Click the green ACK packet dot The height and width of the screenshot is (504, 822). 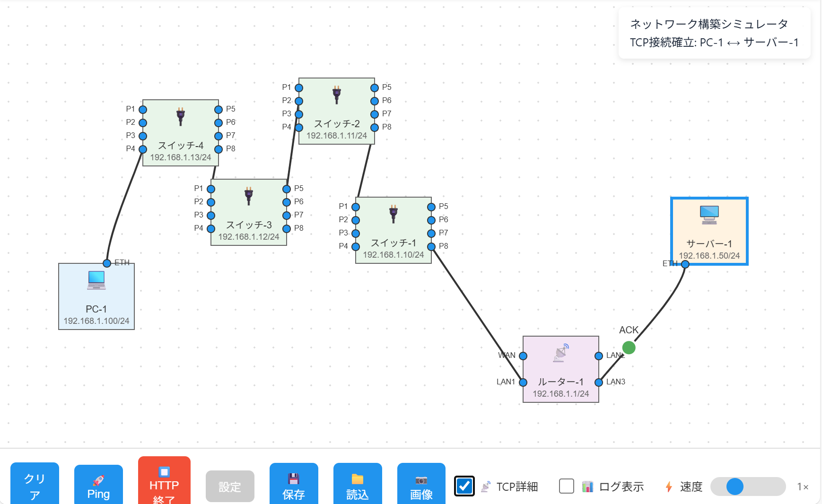[x=629, y=348]
